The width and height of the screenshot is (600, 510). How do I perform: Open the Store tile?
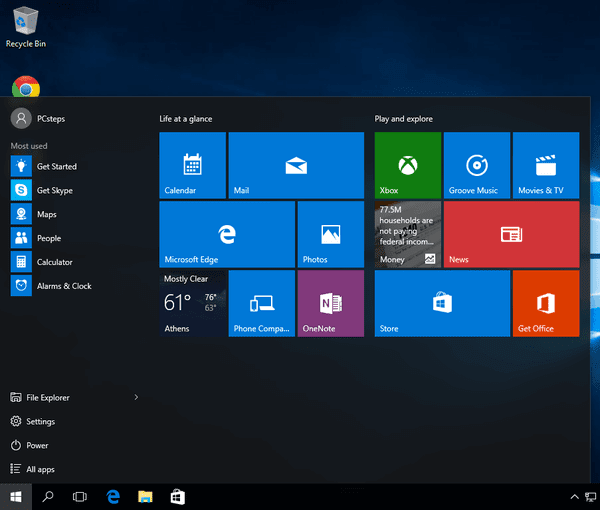click(442, 303)
